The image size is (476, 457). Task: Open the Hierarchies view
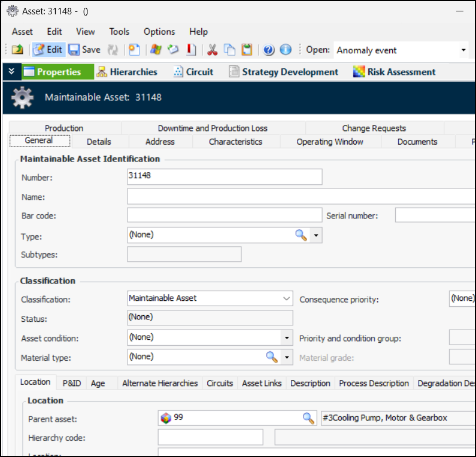coord(127,72)
